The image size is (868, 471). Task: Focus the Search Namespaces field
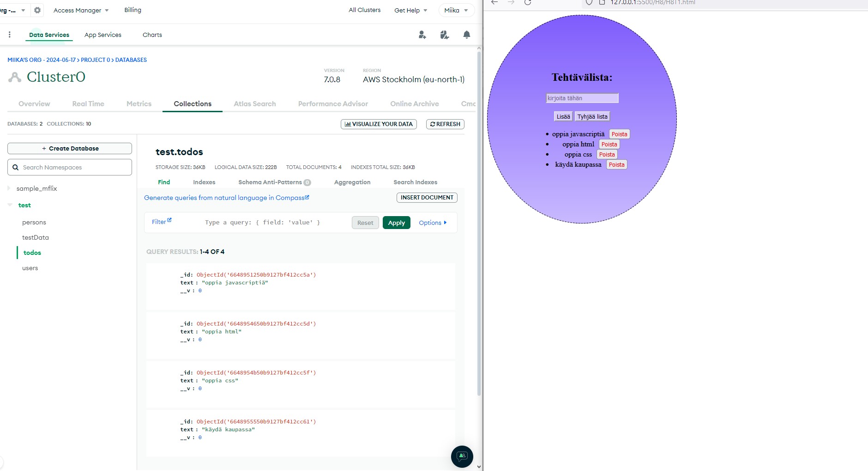click(x=74, y=167)
